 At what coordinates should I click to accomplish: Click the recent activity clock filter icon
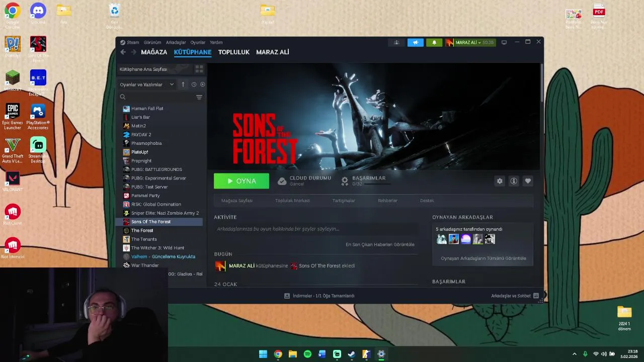click(x=194, y=84)
